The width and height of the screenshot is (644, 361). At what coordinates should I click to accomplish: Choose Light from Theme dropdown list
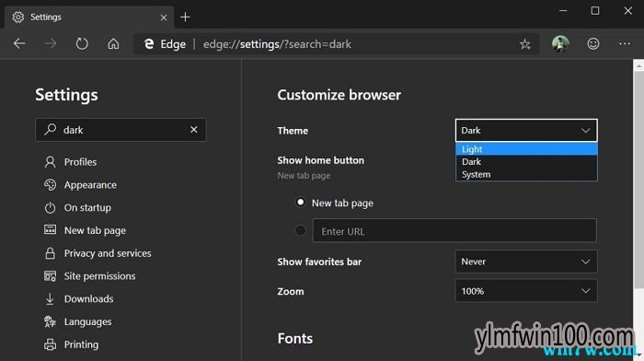pyautogui.click(x=526, y=149)
